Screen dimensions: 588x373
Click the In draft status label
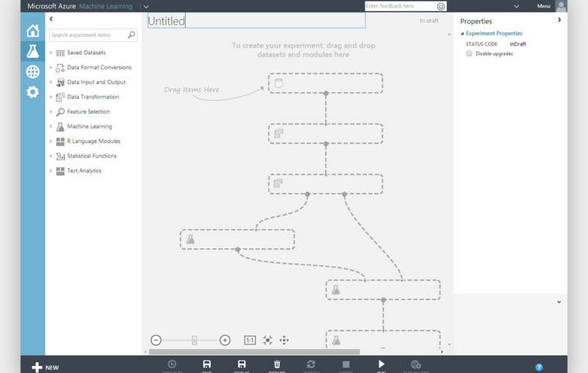pyautogui.click(x=429, y=21)
